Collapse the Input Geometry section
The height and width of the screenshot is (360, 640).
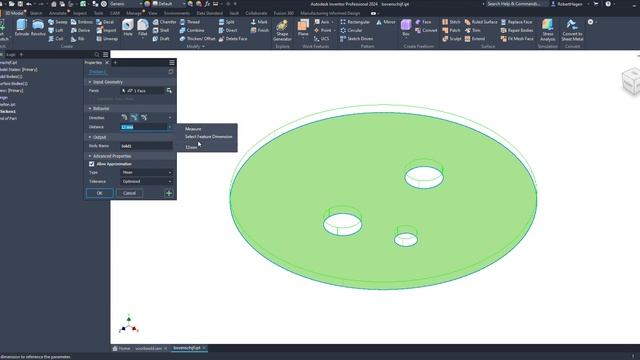point(90,82)
